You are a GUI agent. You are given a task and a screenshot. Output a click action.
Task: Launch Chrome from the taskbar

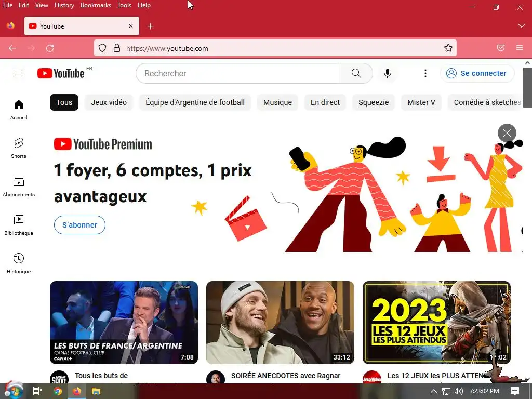pos(58,391)
